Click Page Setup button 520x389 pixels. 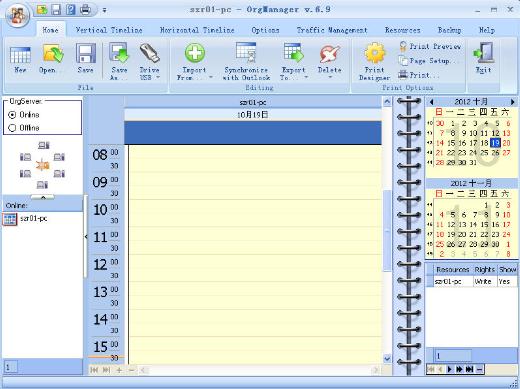[x=428, y=61]
